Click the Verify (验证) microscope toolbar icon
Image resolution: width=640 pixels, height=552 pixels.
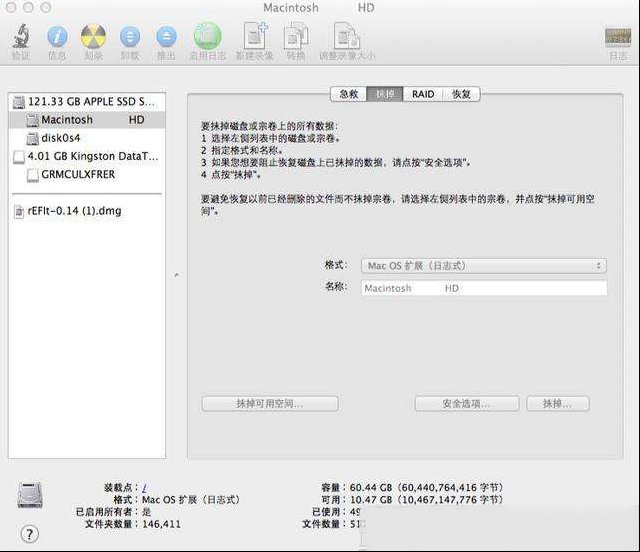point(20,36)
